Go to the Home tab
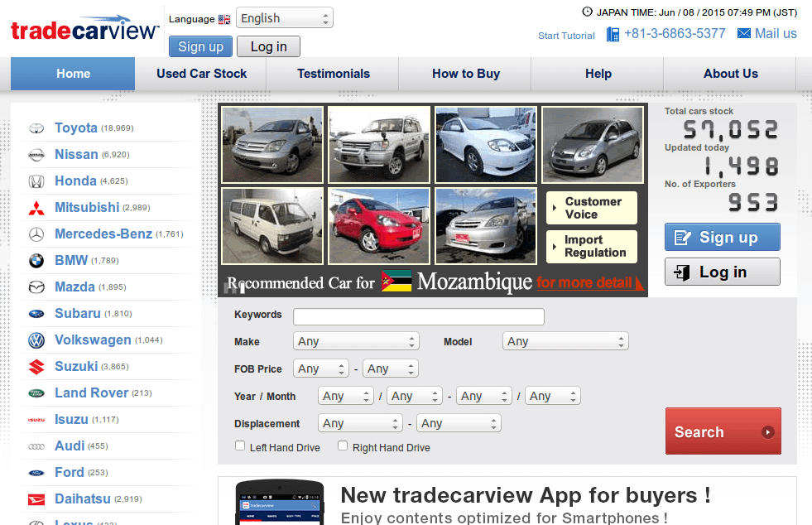This screenshot has width=812, height=525. click(x=73, y=74)
